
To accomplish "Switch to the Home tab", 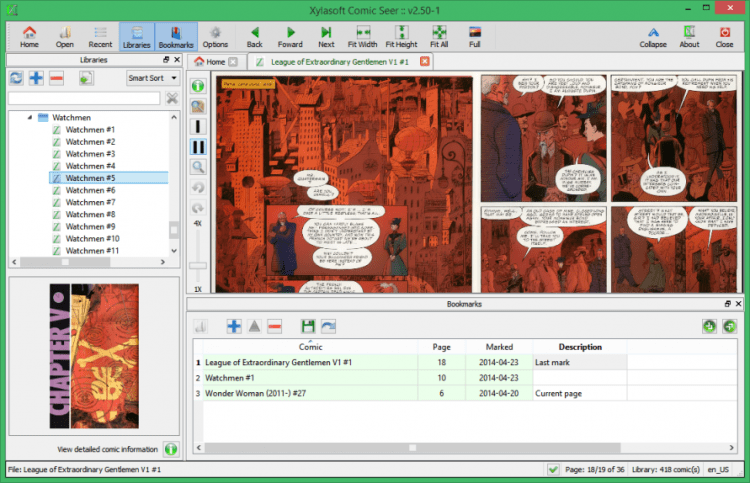I will click(x=215, y=62).
